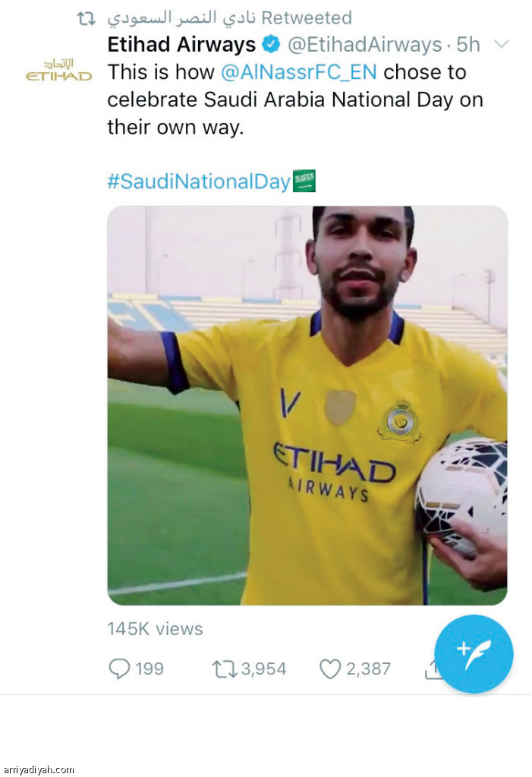Click the 5h timestamp
532x777 pixels.
468,45
